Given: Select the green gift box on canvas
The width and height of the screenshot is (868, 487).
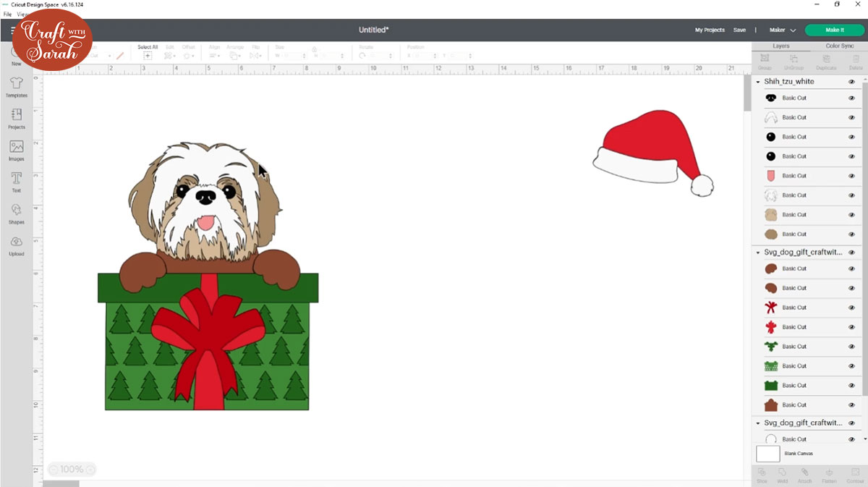Looking at the screenshot, I should tap(208, 342).
